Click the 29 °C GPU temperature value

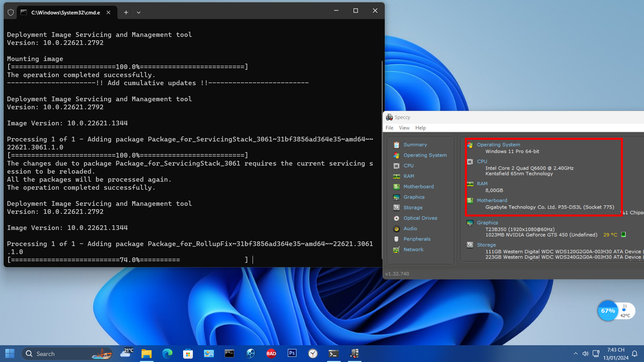(610, 235)
